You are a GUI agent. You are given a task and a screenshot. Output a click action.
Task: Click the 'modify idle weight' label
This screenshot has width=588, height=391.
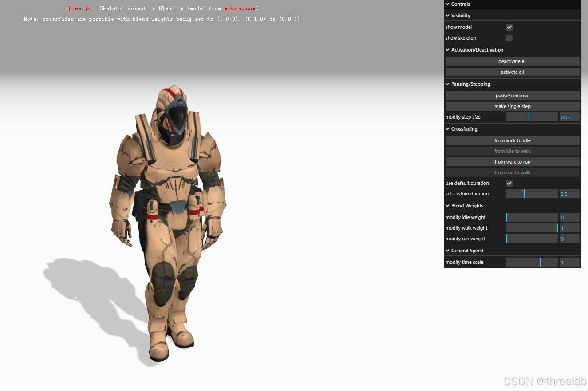(x=466, y=218)
